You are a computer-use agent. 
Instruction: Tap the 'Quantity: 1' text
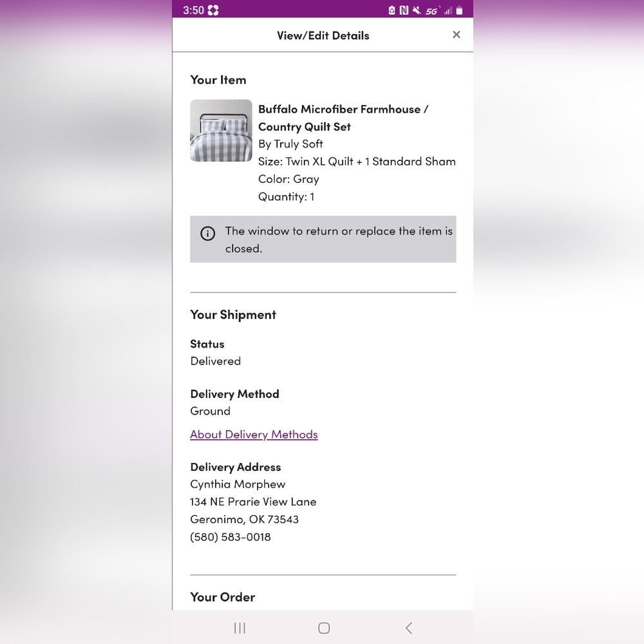tap(286, 196)
